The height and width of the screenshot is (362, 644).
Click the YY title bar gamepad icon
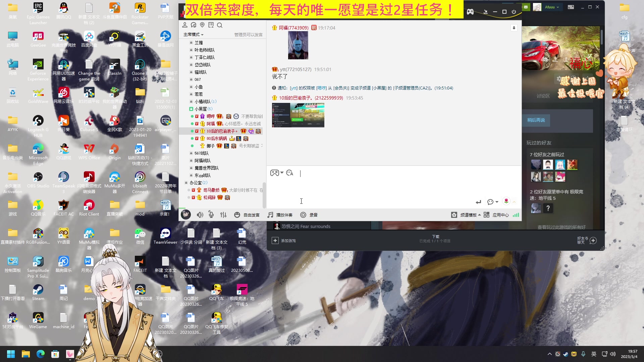tap(470, 12)
